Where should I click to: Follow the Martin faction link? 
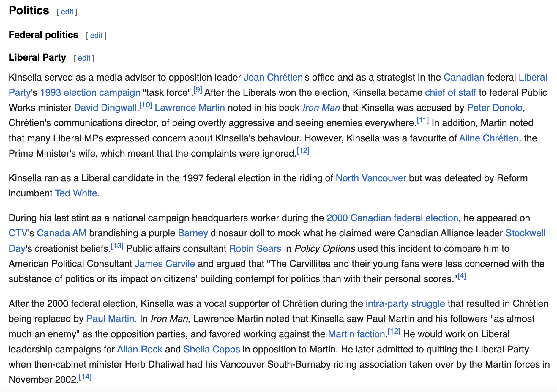(x=356, y=334)
